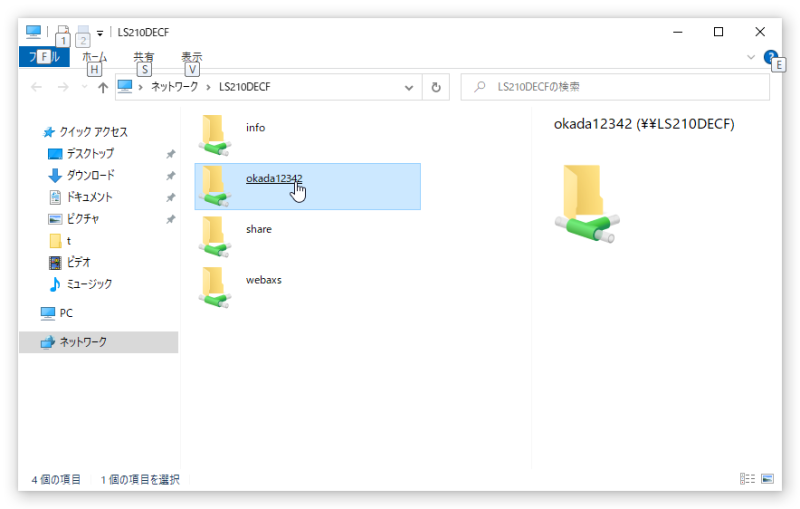Viewport: 800px width, 509px height.
Task: Open recent locations dropdown arrow
Action: click(x=84, y=87)
